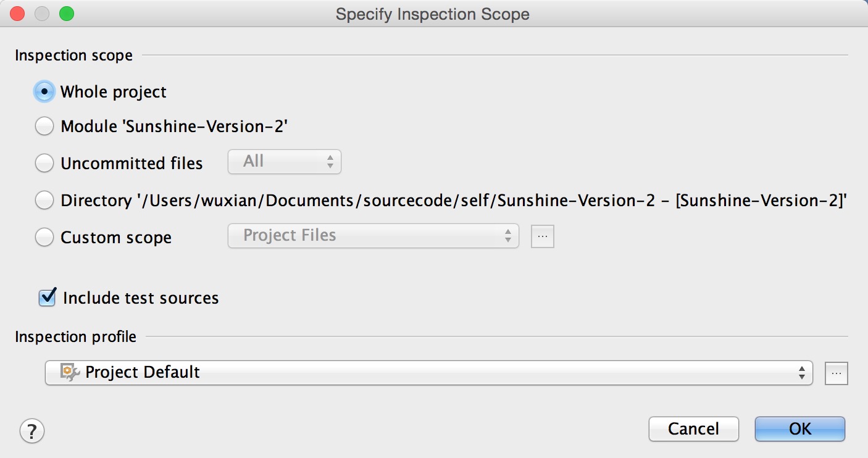The width and height of the screenshot is (868, 458).
Task: Open custom scope ellipsis browse button
Action: point(543,236)
